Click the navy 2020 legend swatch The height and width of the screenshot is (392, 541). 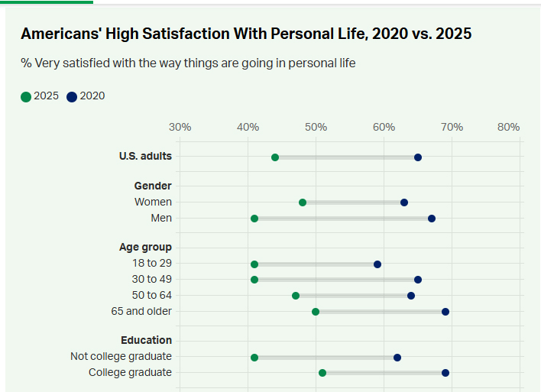[72, 97]
